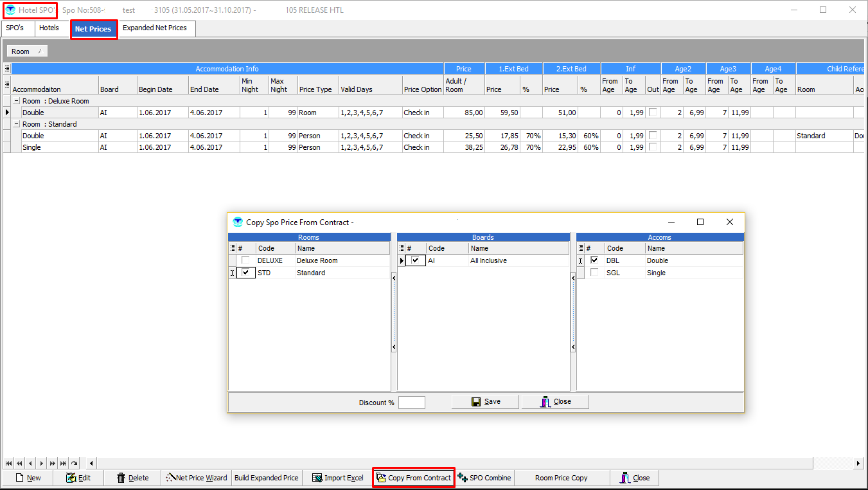Switch to the Expanded Net Prices tab
868x490 pixels.
pyautogui.click(x=155, y=28)
